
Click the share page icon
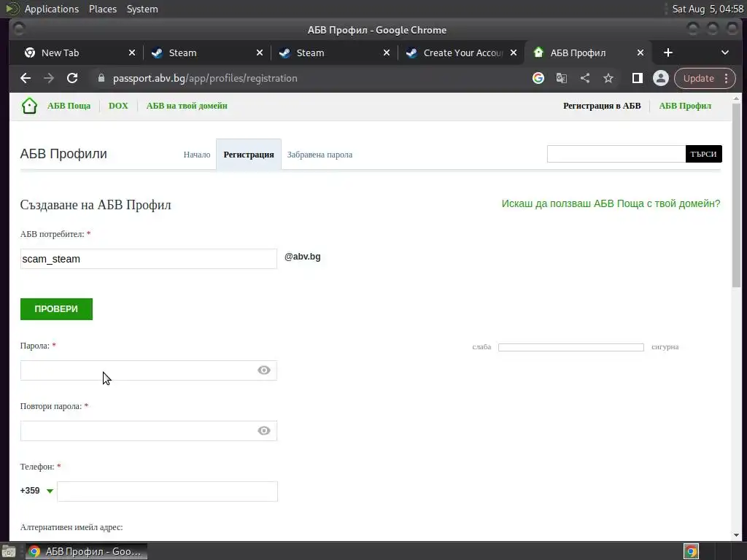pyautogui.click(x=585, y=78)
